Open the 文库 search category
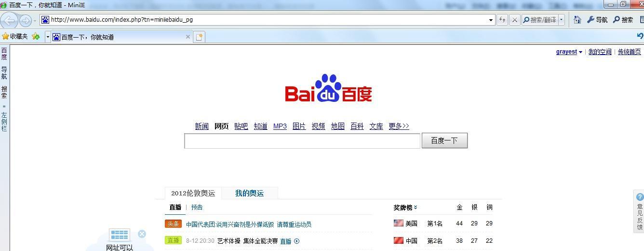The width and height of the screenshot is (644, 251). coord(376,126)
